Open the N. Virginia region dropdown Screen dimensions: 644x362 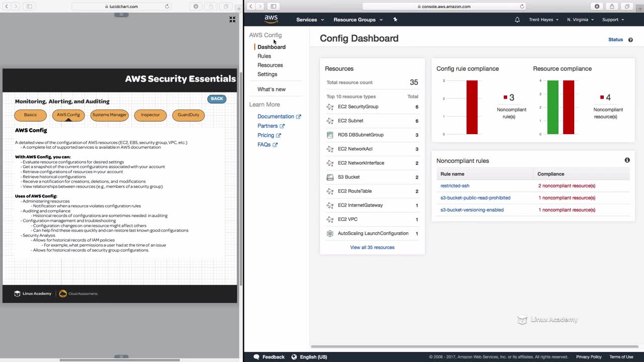pyautogui.click(x=580, y=20)
